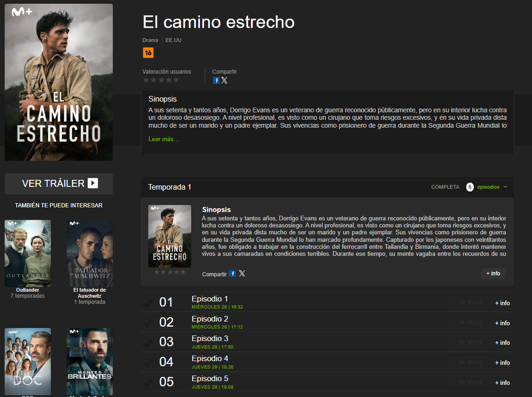Share on X under the title

224,80
